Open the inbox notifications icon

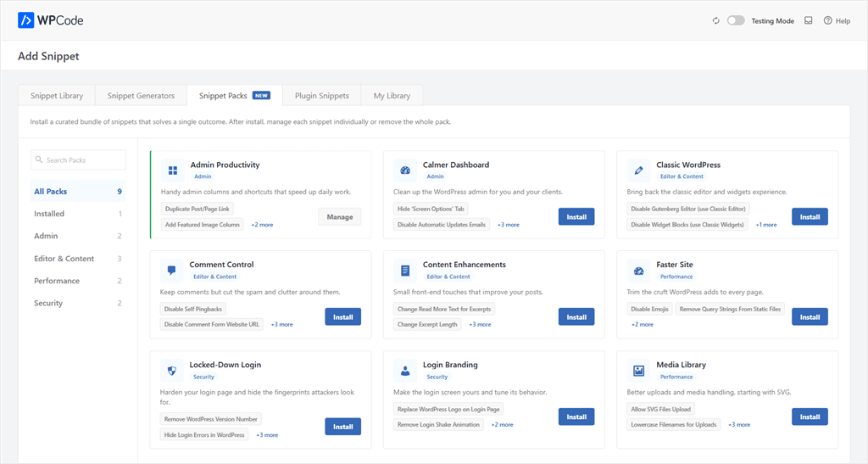(x=808, y=20)
